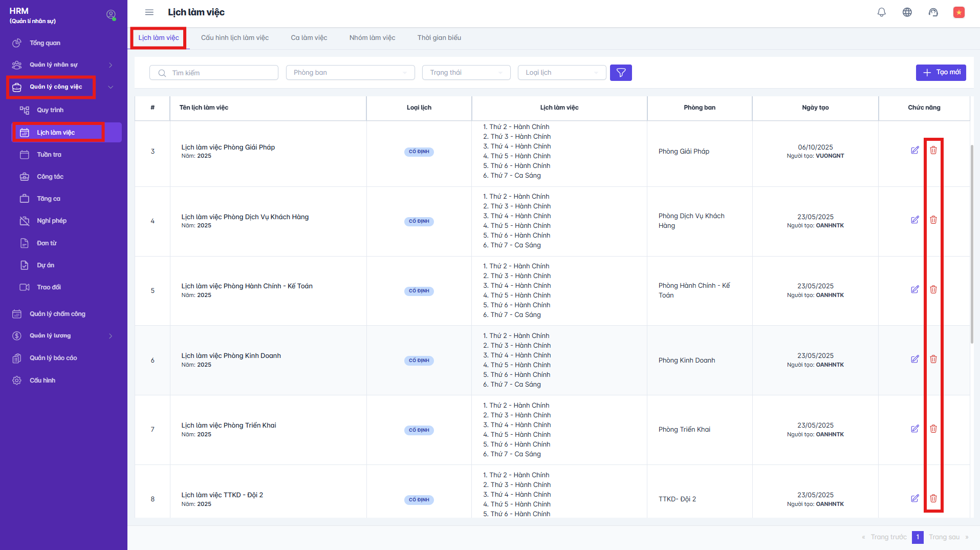Edit the Phòng Giải Pháp schedule

pyautogui.click(x=914, y=151)
